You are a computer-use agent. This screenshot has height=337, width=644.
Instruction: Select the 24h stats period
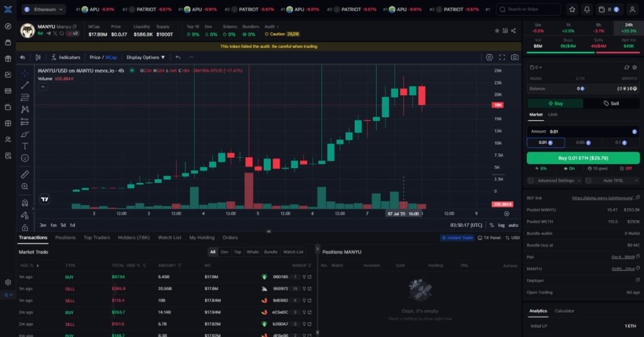point(629,28)
